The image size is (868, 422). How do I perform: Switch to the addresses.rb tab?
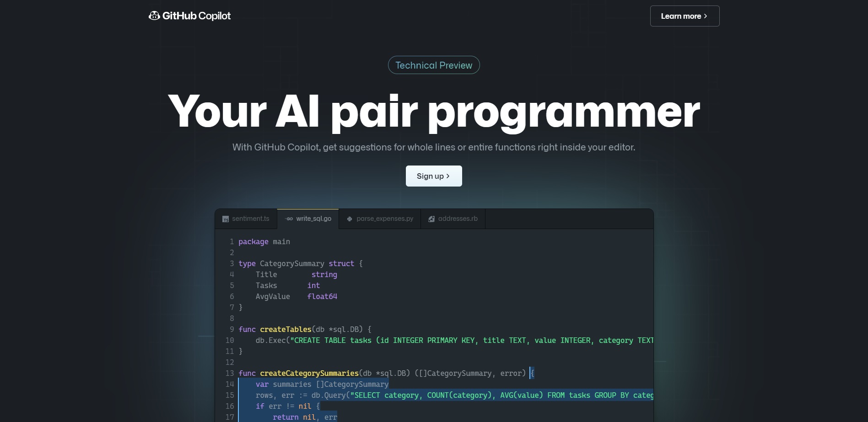(453, 219)
